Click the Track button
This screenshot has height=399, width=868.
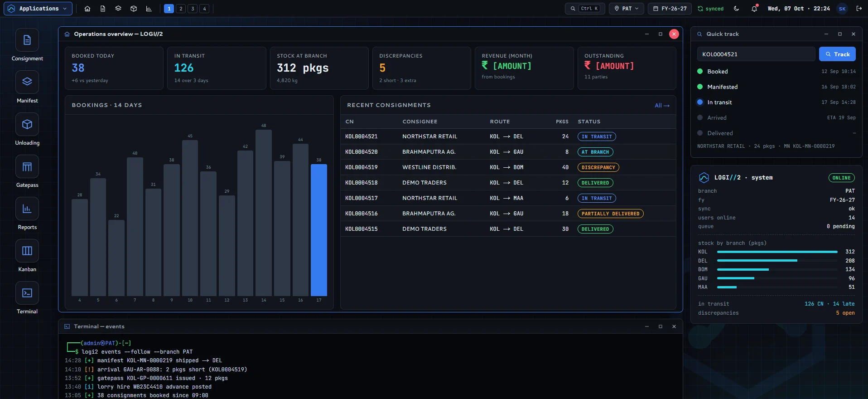pyautogui.click(x=837, y=54)
